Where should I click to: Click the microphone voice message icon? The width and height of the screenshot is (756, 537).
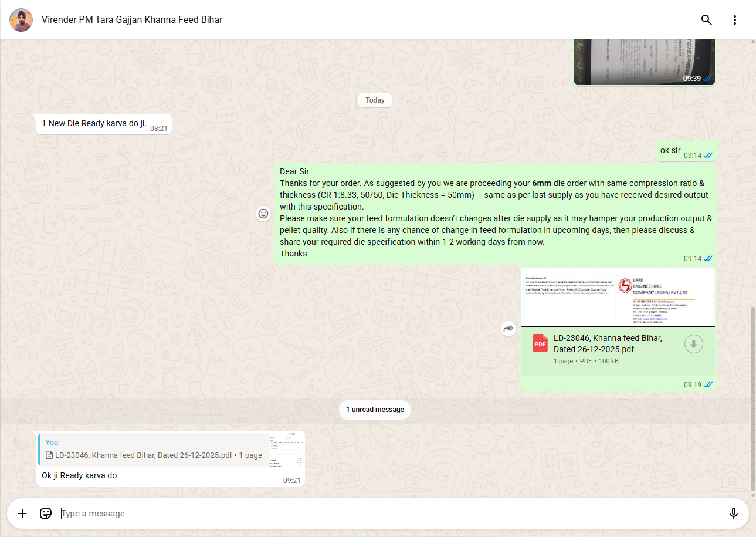coord(733,514)
